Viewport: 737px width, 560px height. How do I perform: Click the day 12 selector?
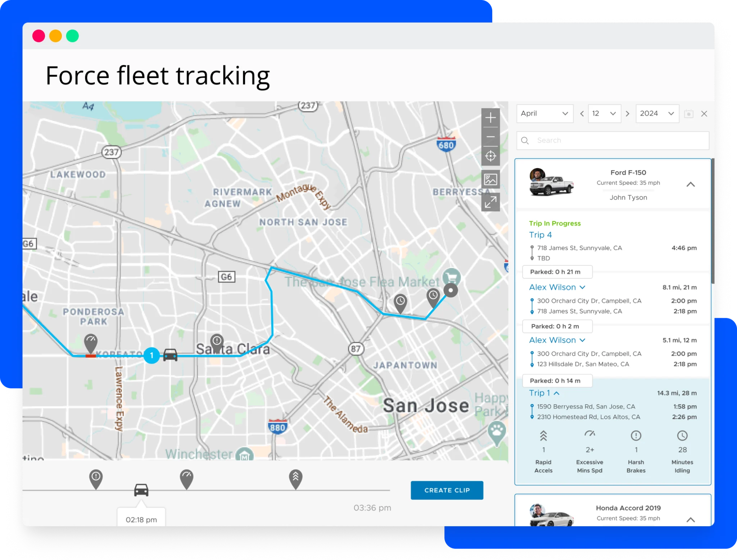click(605, 114)
